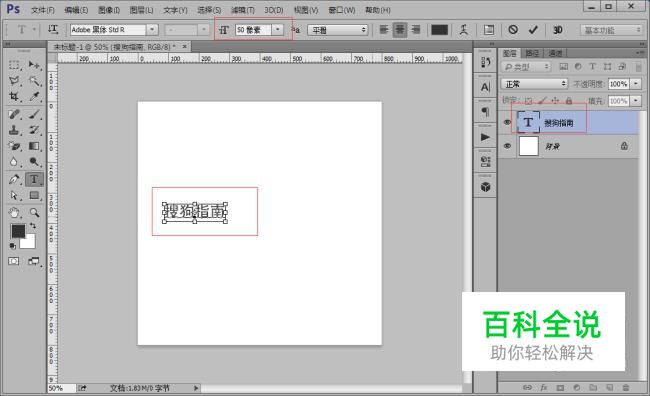Open the fill slider arrow

(x=636, y=101)
